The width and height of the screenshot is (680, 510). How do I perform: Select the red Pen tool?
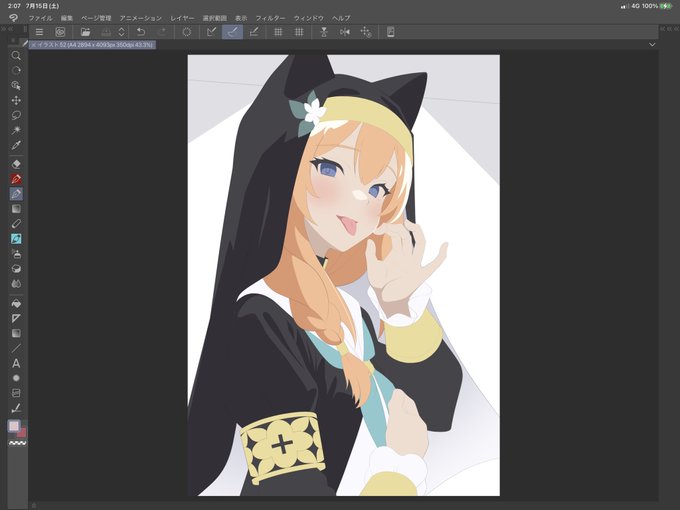point(16,179)
